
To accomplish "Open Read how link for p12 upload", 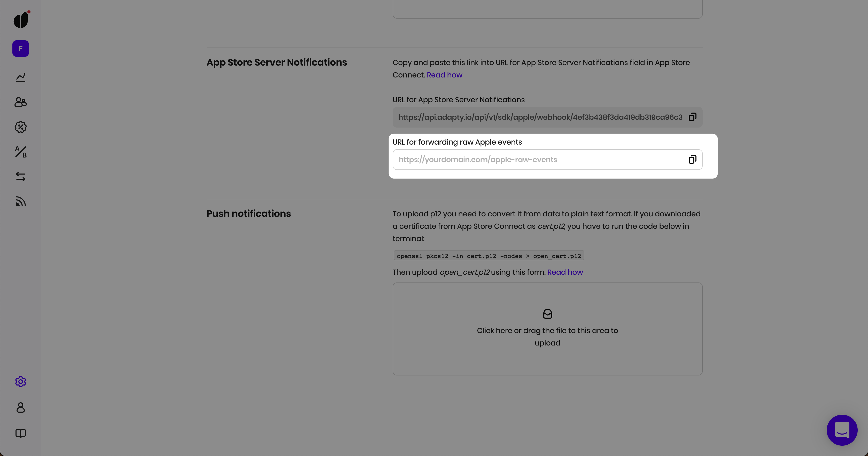I will [x=565, y=272].
